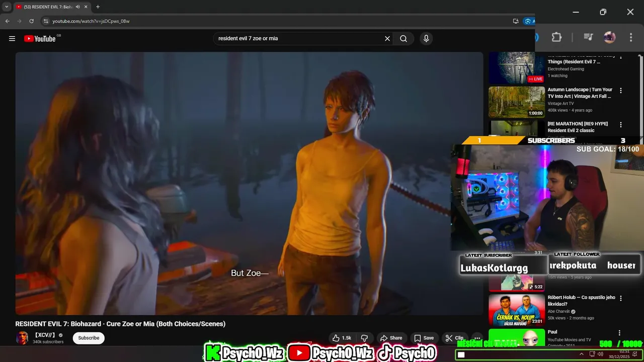Image resolution: width=644 pixels, height=362 pixels.
Task: Open options menu for the Paul movie
Action: click(620, 333)
